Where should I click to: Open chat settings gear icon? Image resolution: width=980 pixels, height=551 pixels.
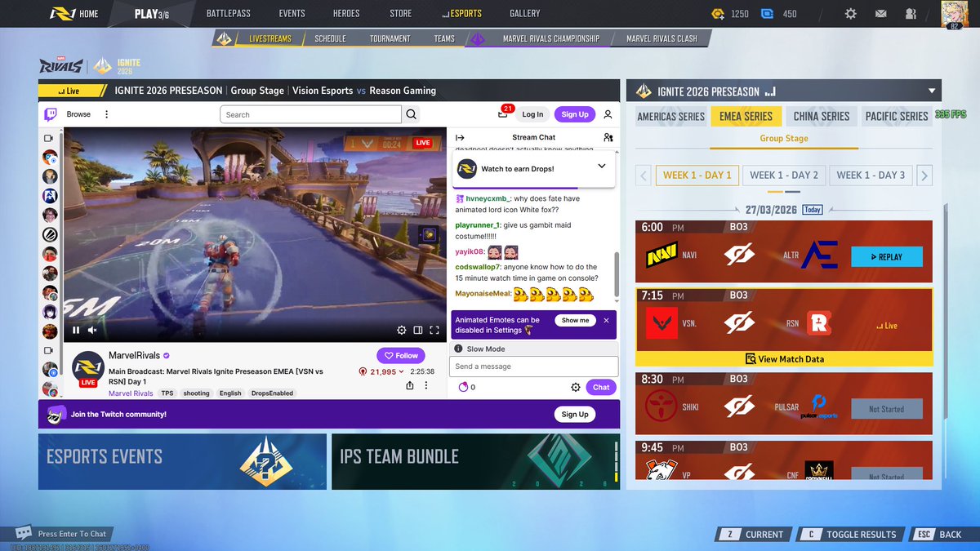tap(576, 387)
